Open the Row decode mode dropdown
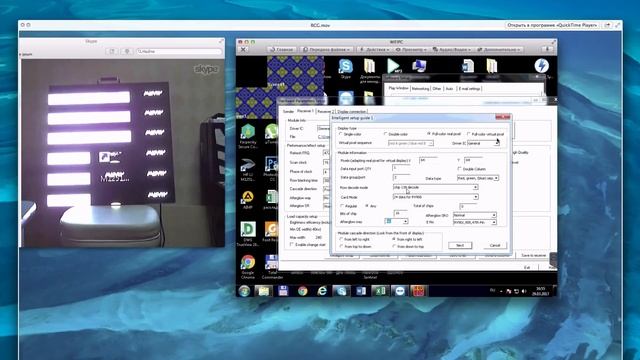The width and height of the screenshot is (640, 360). point(435,187)
